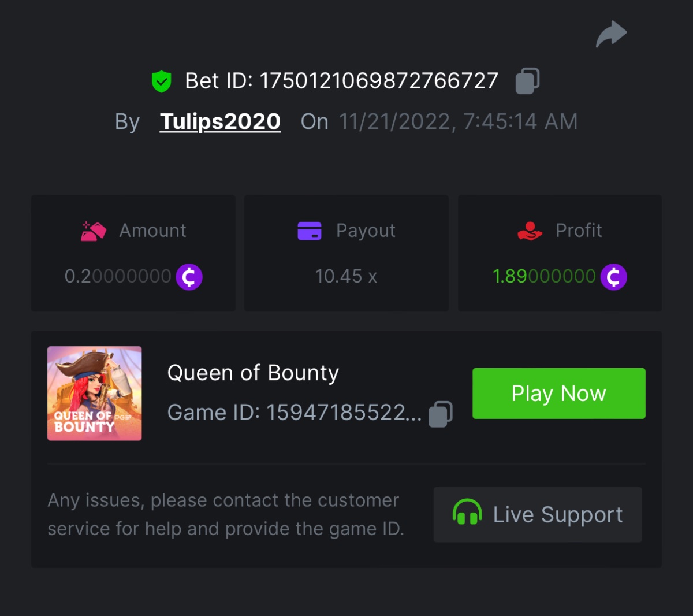Click the Bet ID number text
The height and width of the screenshot is (616, 693).
point(379,81)
